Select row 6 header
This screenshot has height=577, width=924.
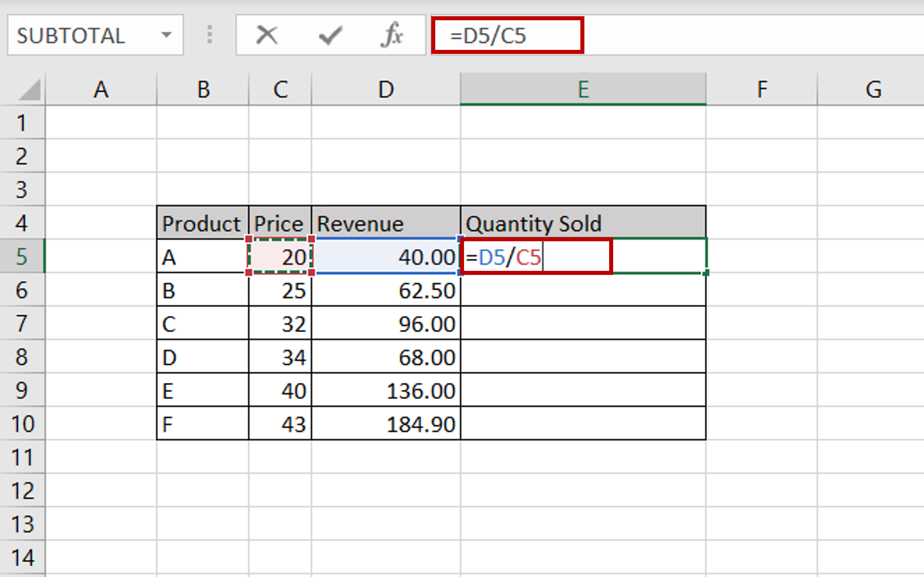point(22,290)
